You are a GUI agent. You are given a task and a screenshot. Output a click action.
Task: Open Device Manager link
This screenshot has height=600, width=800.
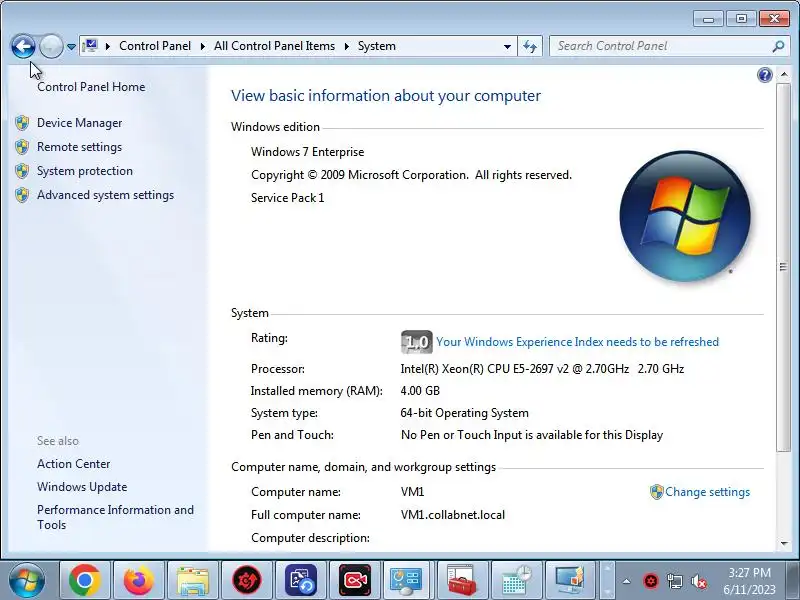pyautogui.click(x=80, y=123)
